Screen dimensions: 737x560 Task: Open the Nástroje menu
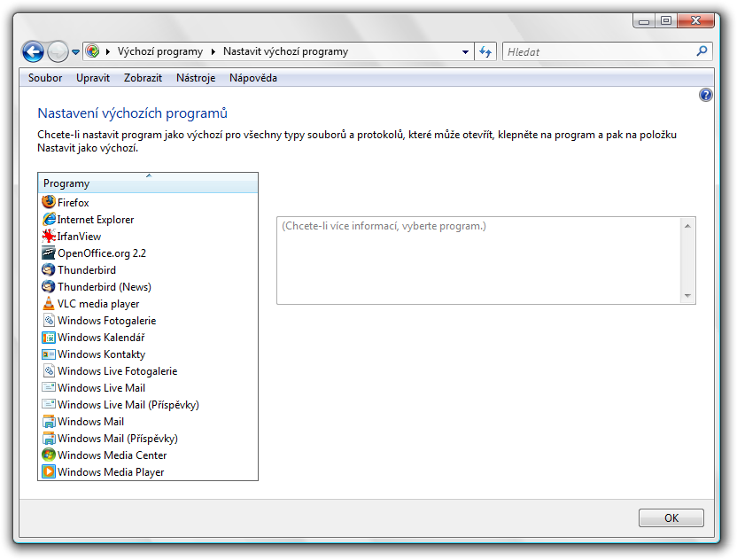coord(196,78)
